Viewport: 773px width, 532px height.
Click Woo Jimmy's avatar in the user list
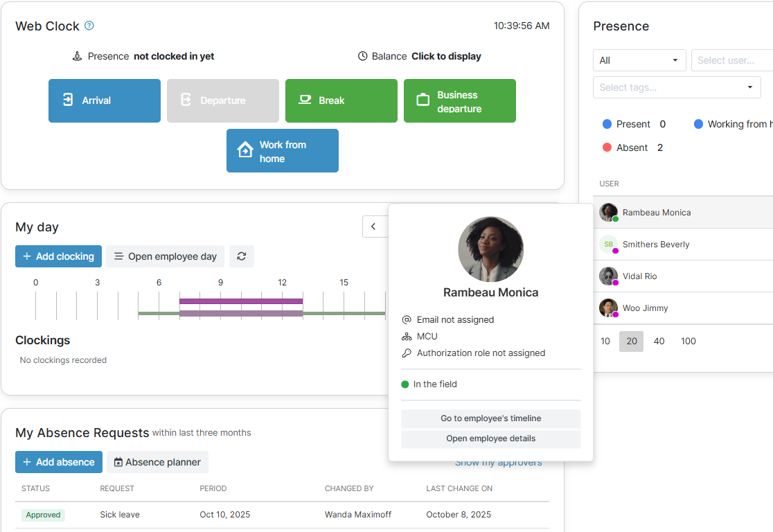[608, 308]
